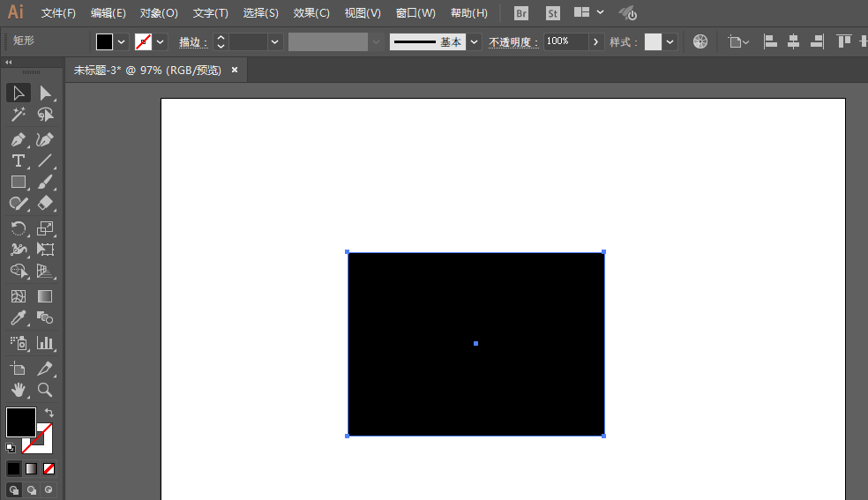
Task: Enable Draw Inside mode
Action: [x=49, y=490]
